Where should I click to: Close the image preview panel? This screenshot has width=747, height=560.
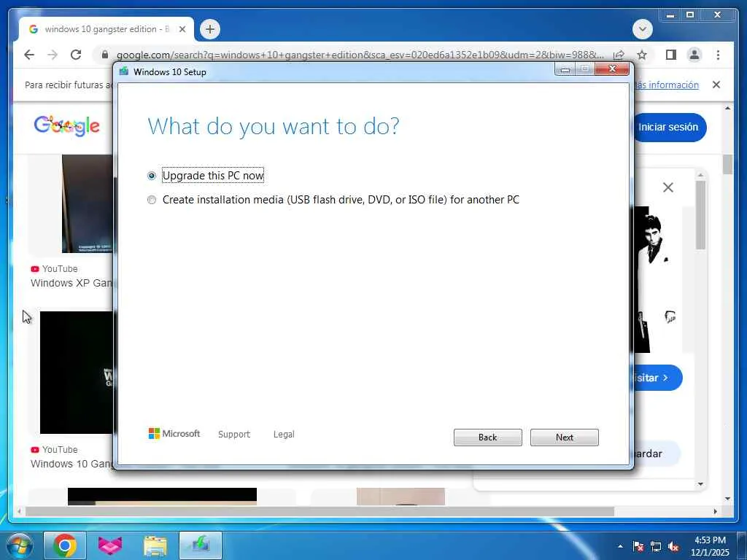coord(668,187)
